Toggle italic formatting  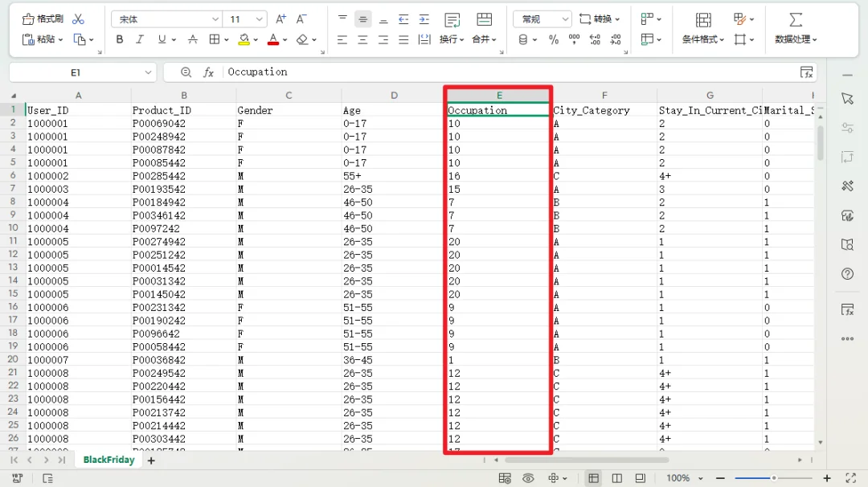[x=140, y=39]
